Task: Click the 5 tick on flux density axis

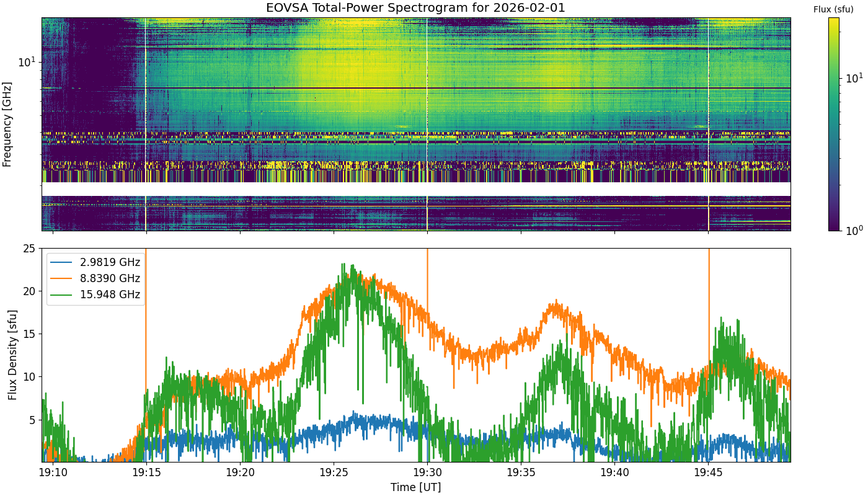Action: (x=32, y=420)
